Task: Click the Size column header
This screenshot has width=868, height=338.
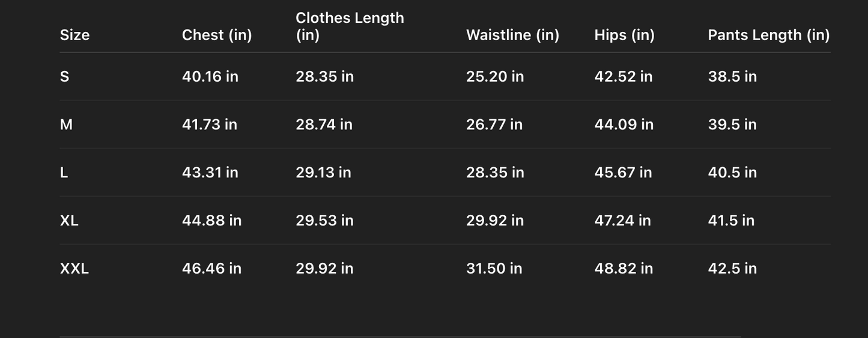Action: [74, 35]
